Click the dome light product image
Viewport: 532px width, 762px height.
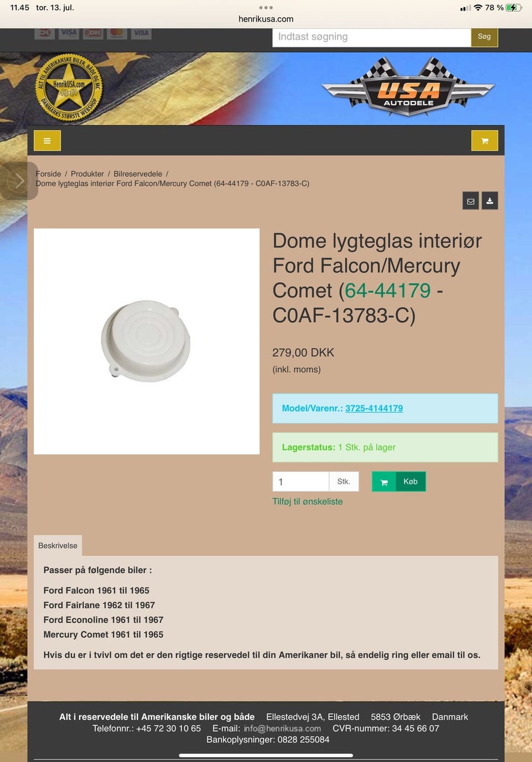click(147, 342)
